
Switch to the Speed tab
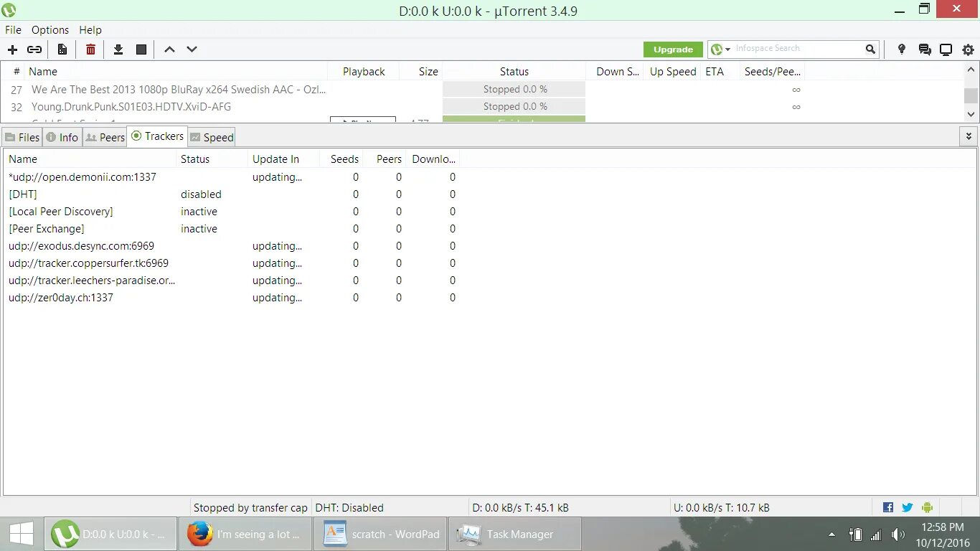click(212, 137)
